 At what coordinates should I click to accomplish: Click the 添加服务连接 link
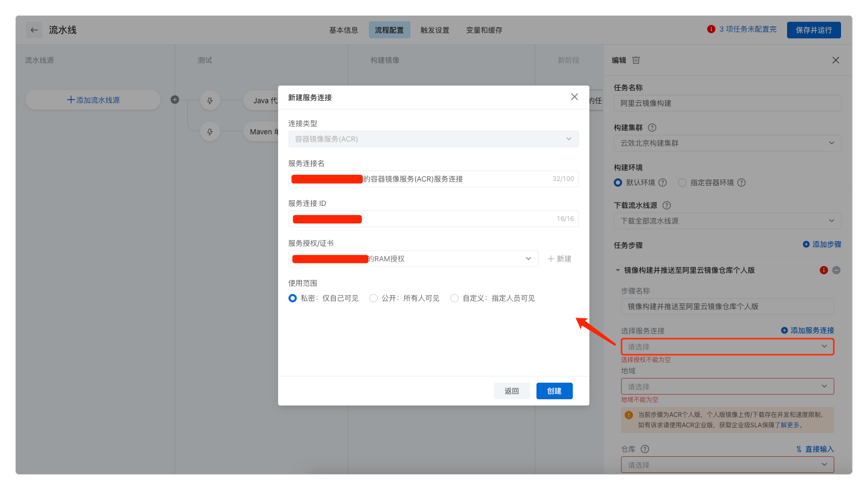coord(807,330)
